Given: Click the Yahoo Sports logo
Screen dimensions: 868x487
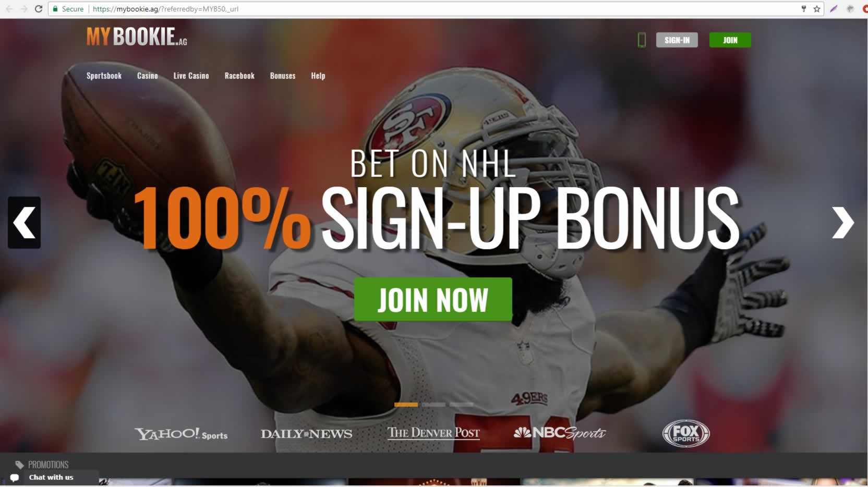Looking at the screenshot, I should pyautogui.click(x=181, y=434).
